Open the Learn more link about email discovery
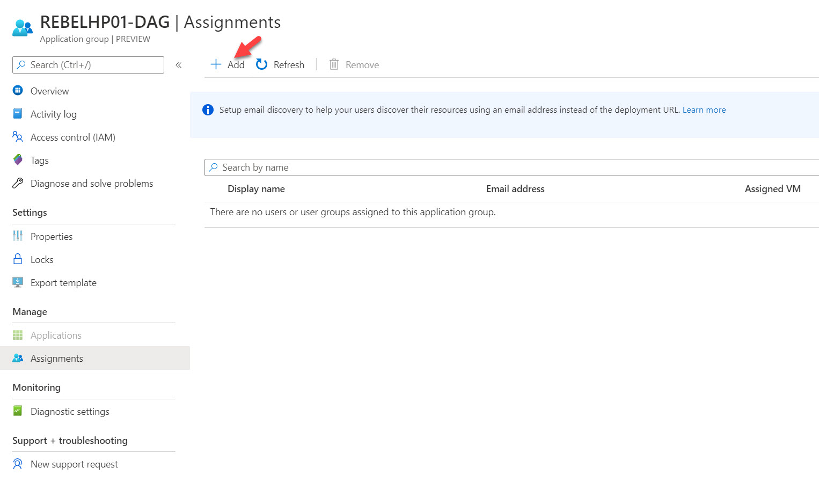This screenshot has height=504, width=819. click(704, 109)
